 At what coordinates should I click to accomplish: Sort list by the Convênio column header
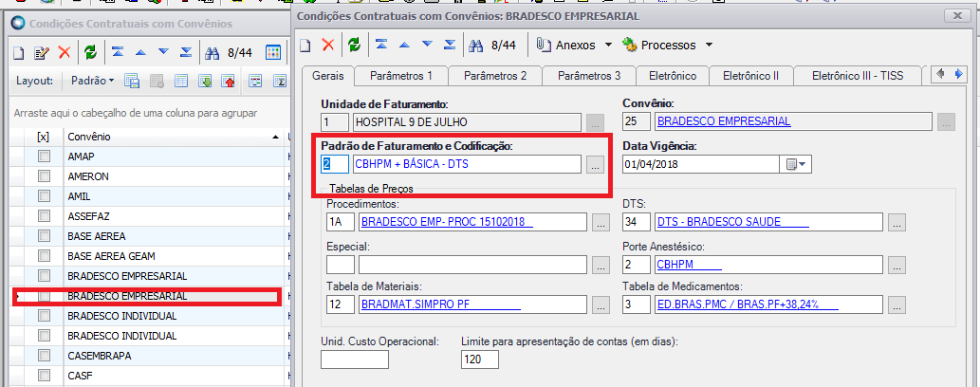click(173, 137)
